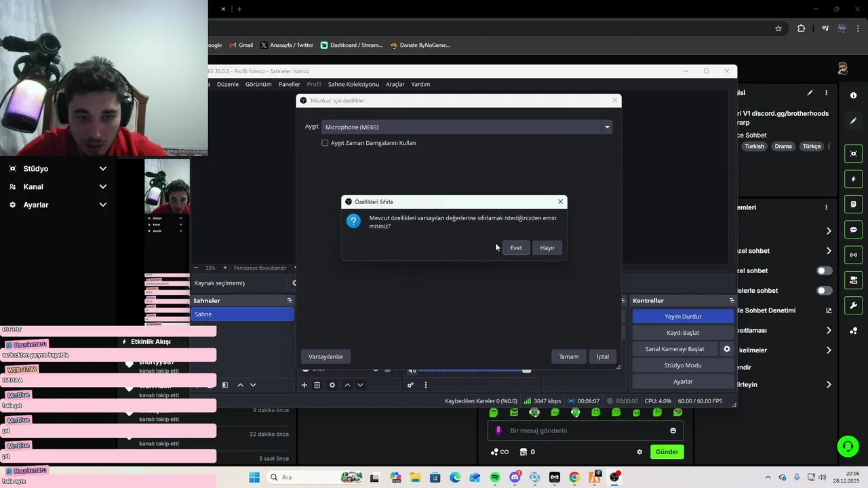Open Discord from the taskbar
868x488 pixels.
[x=515, y=477]
